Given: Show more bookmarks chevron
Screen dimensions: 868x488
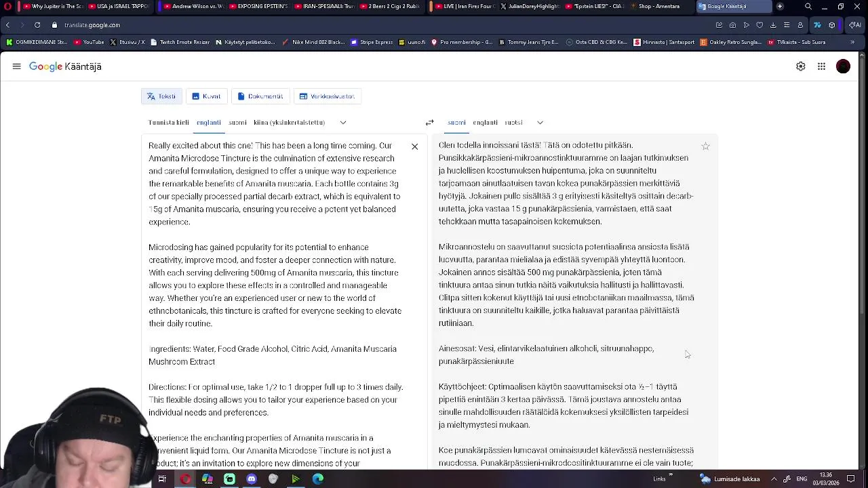Looking at the screenshot, I should pyautogui.click(x=852, y=42).
